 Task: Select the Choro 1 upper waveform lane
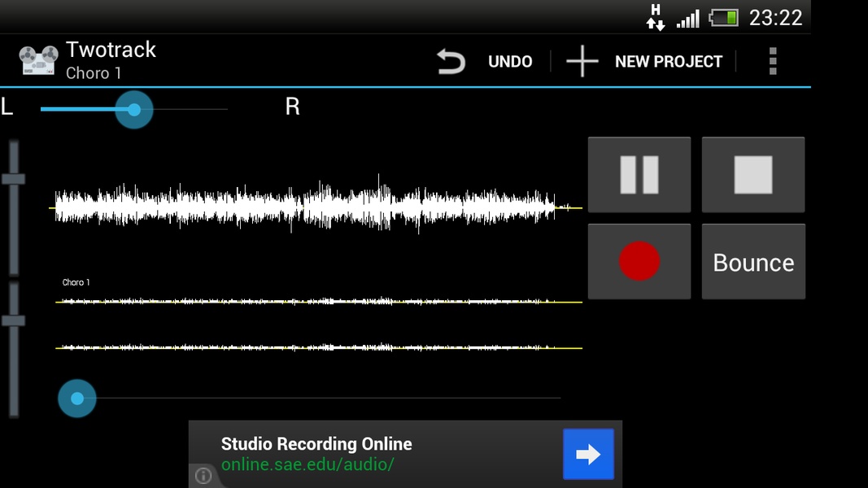(x=319, y=302)
